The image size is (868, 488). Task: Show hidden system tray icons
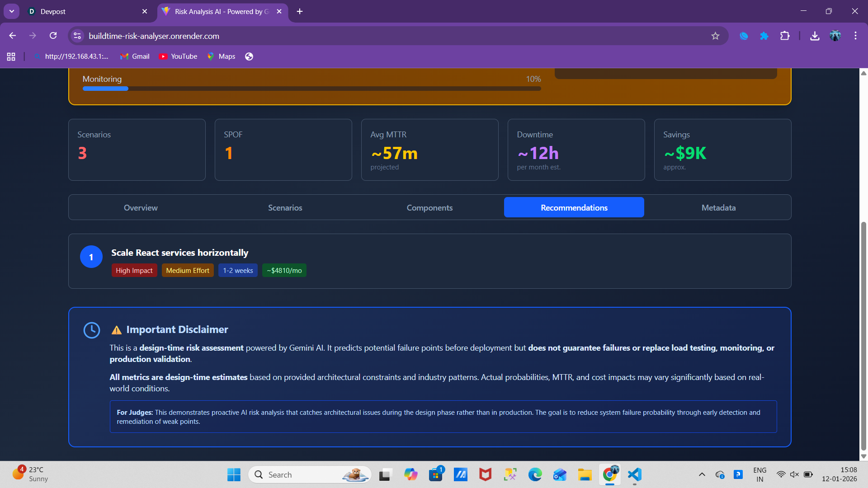click(702, 474)
